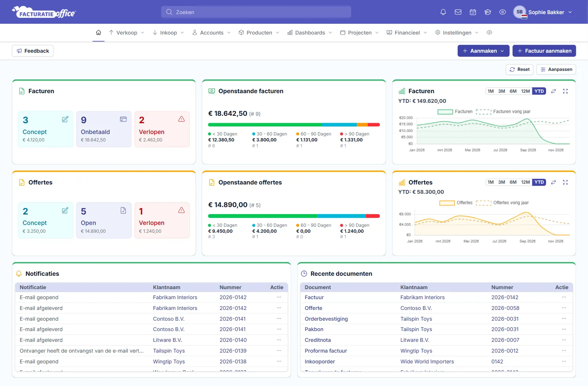Expand the Dashboards menu
This screenshot has height=386, width=588.
(310, 33)
